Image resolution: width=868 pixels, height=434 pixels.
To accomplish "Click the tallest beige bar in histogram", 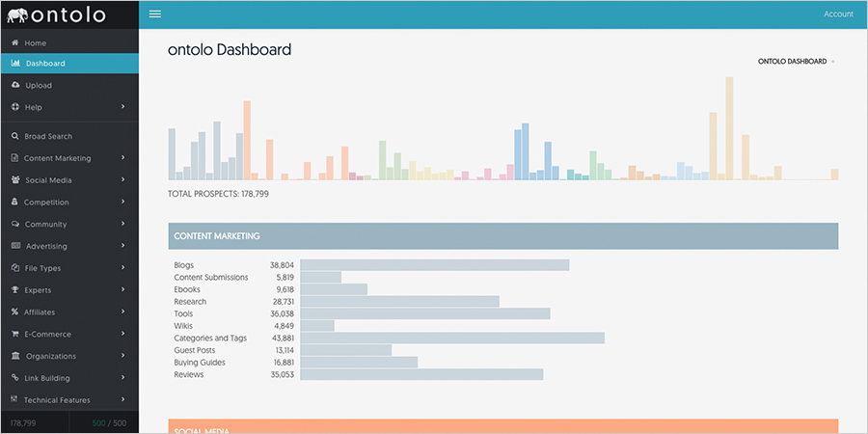I will pos(729,128).
